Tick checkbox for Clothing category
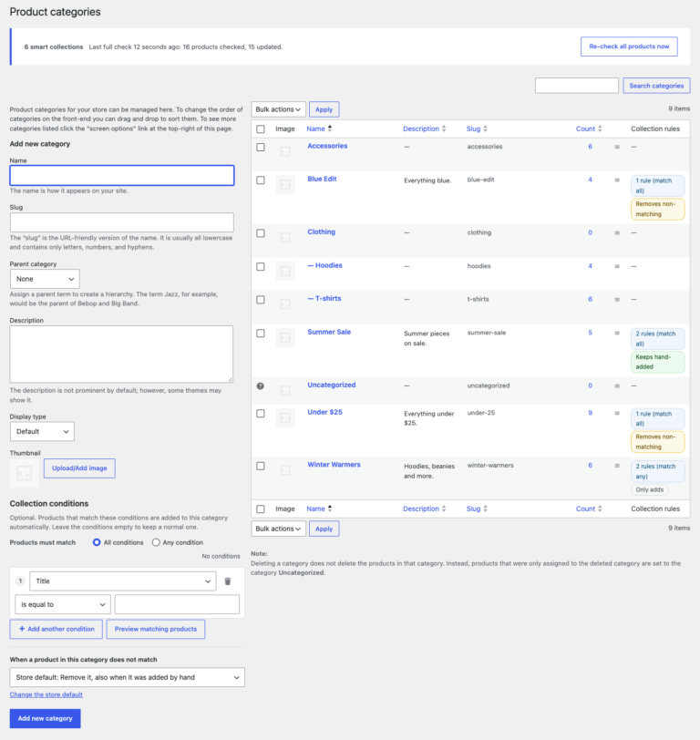Screen dimensions: 700x740 (261, 233)
